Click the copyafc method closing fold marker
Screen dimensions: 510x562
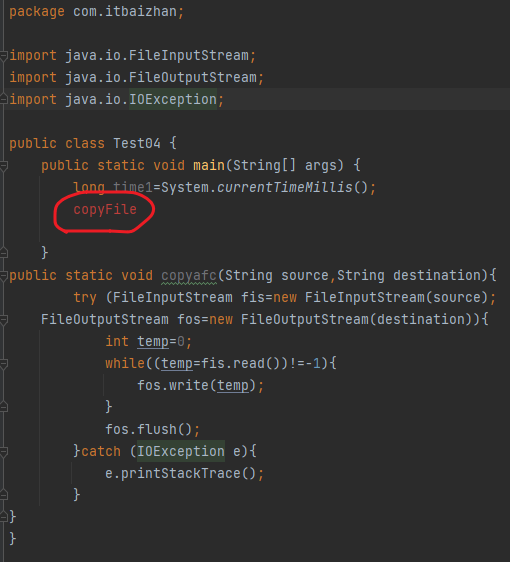click(3, 517)
